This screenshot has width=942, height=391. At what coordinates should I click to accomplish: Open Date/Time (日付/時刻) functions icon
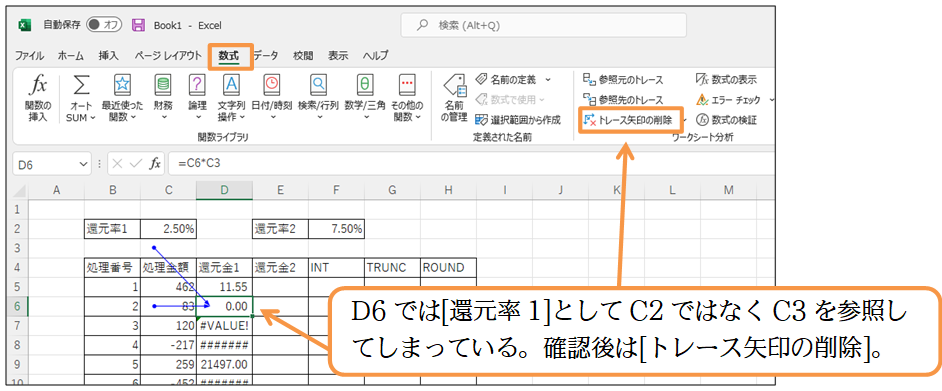coord(272,85)
